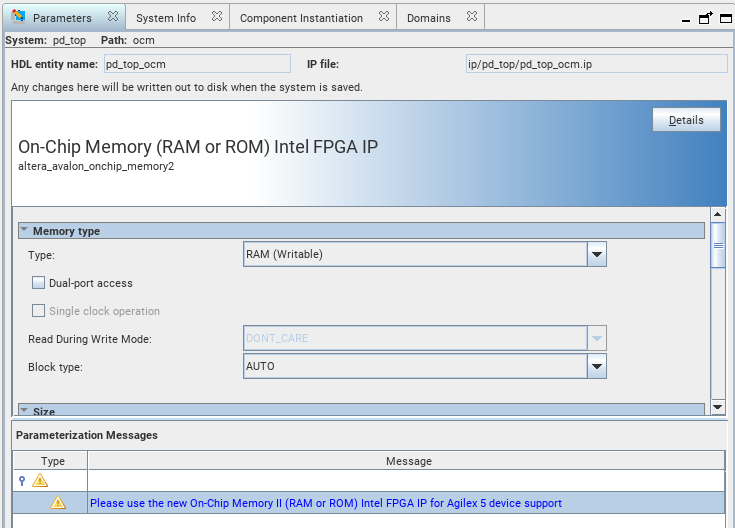Switch to the System Info tab
The width and height of the screenshot is (735, 528).
click(x=166, y=18)
